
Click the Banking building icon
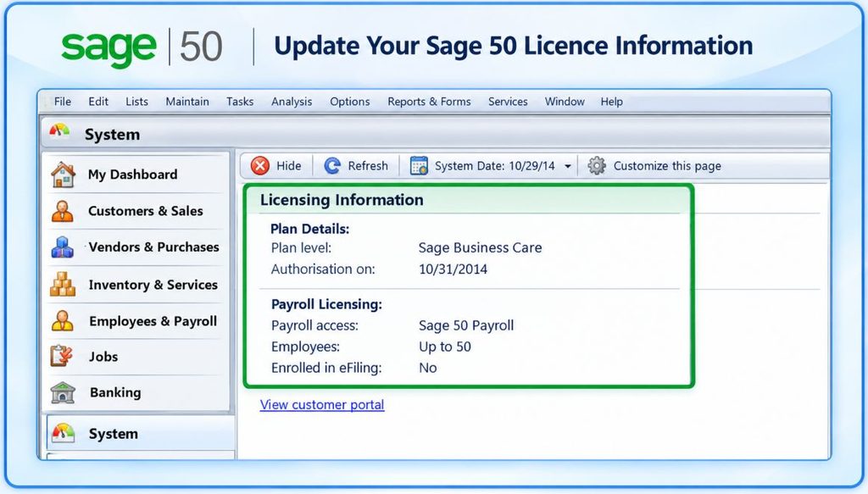point(63,392)
